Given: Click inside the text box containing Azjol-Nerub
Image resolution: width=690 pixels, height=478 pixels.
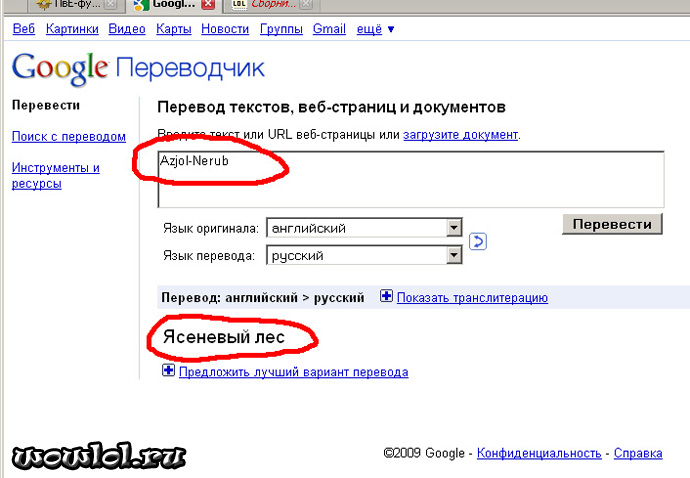Looking at the screenshot, I should tap(411, 179).
